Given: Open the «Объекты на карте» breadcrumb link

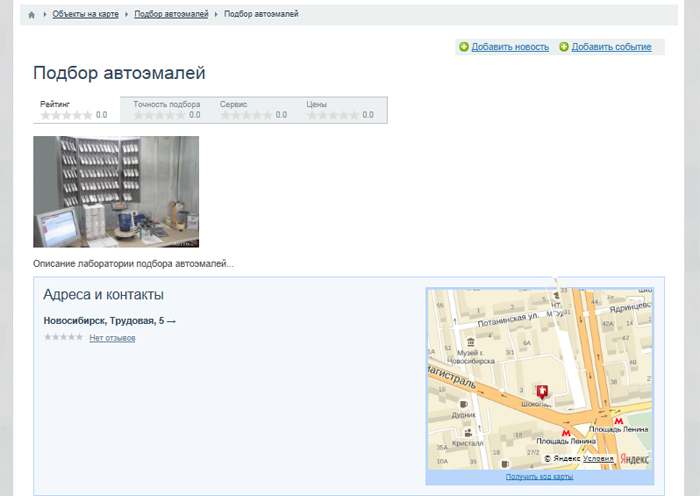Looking at the screenshot, I should 85,14.
